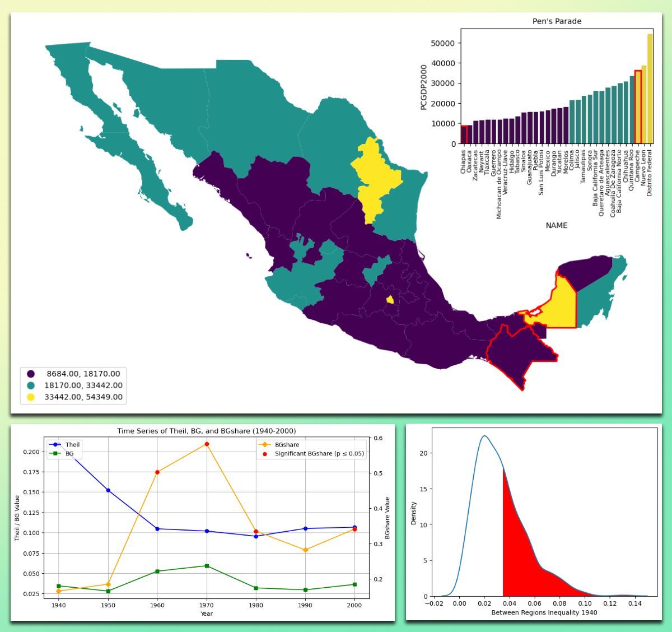Click the 'Theil' legend entry
The image size is (672, 632).
coord(65,445)
